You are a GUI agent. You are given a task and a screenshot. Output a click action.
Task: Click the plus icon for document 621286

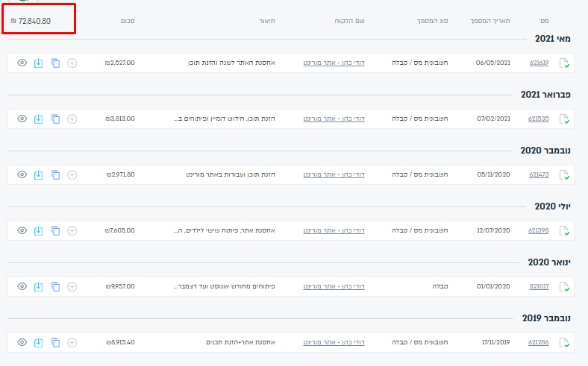coord(72,342)
